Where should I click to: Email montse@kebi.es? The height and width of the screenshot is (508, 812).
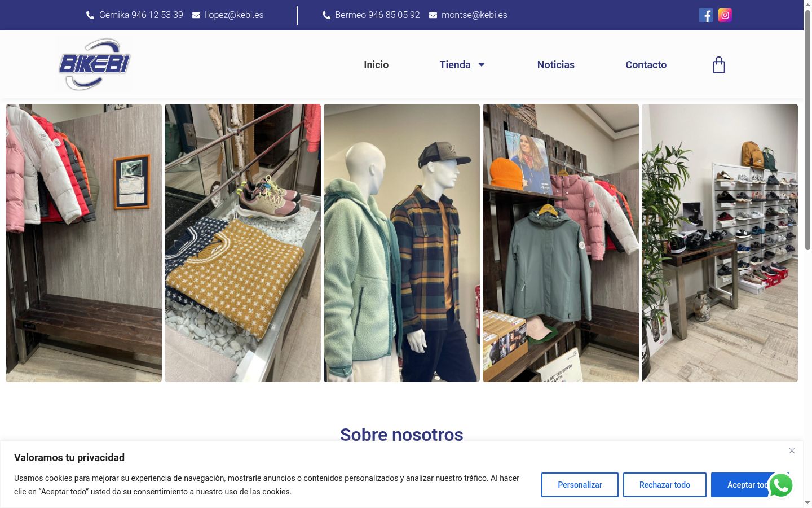coord(474,15)
